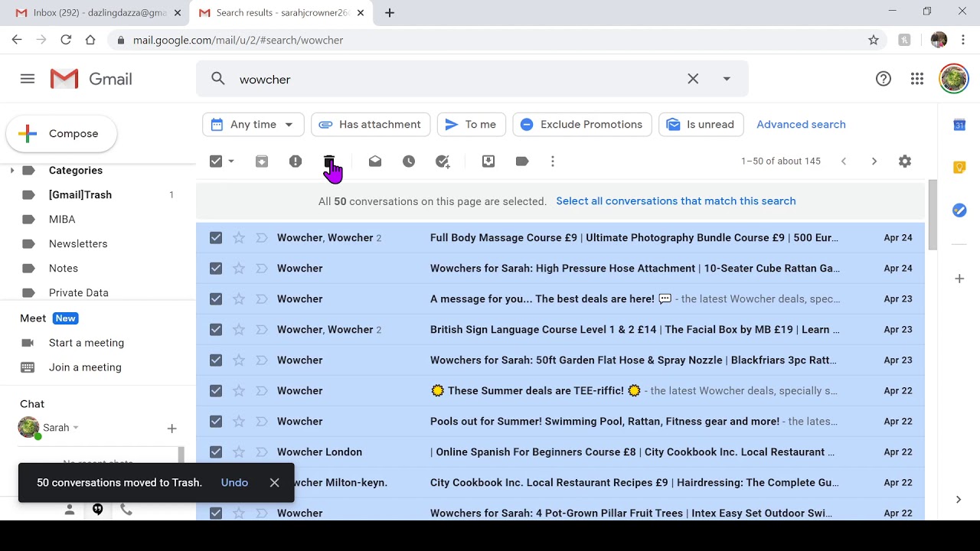Expand the Categories section
Screen dimensions: 980x551
(11, 171)
